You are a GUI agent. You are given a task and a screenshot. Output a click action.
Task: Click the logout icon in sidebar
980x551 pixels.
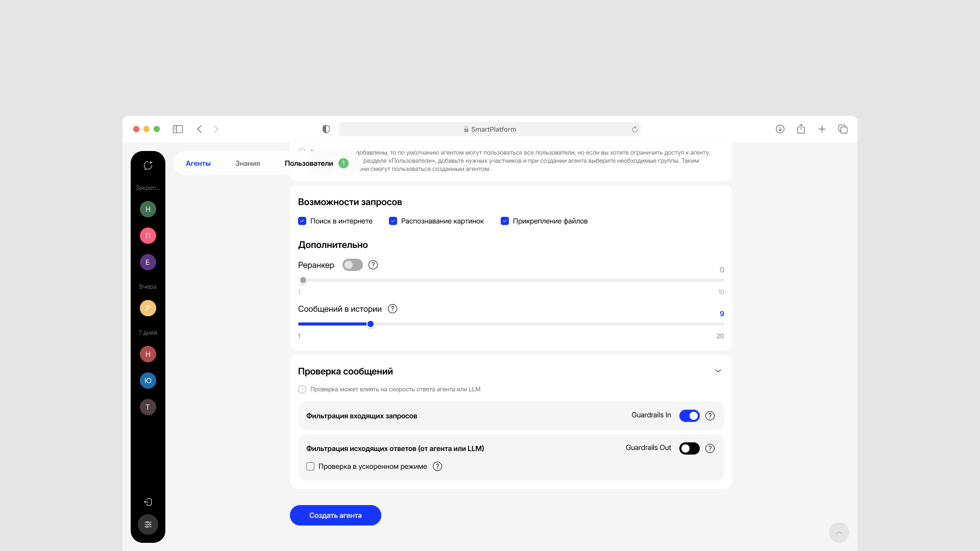click(148, 502)
